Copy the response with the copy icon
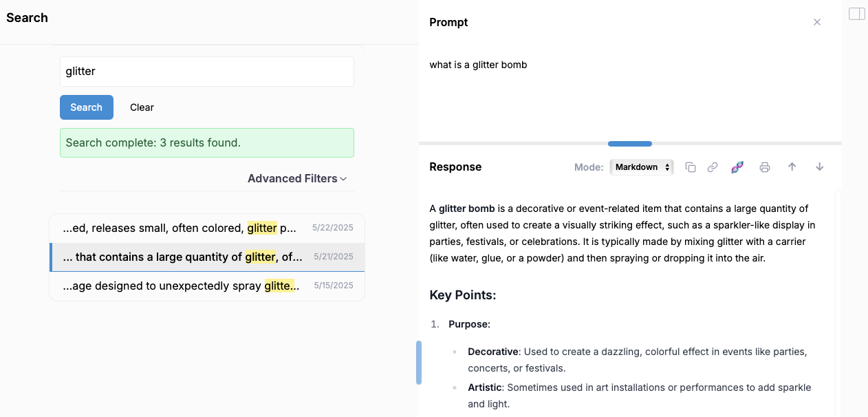868x417 pixels. (691, 167)
